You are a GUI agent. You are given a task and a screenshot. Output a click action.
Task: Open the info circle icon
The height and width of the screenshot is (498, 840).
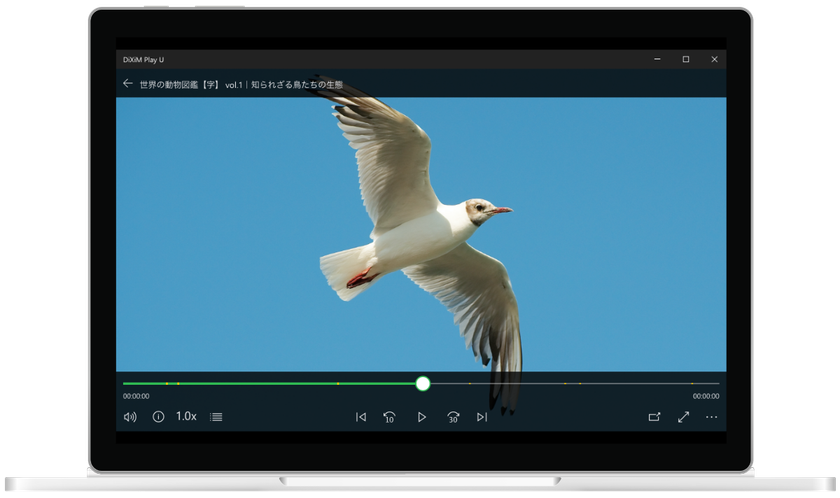tap(159, 417)
